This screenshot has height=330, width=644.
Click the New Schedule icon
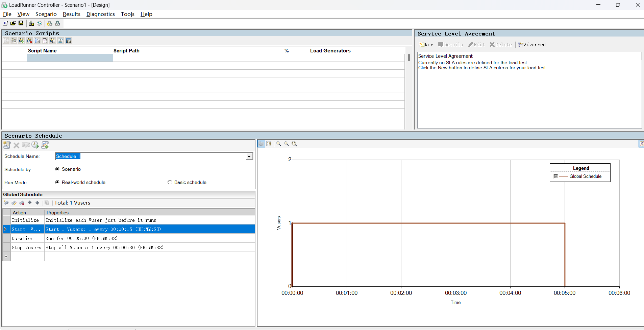7,145
